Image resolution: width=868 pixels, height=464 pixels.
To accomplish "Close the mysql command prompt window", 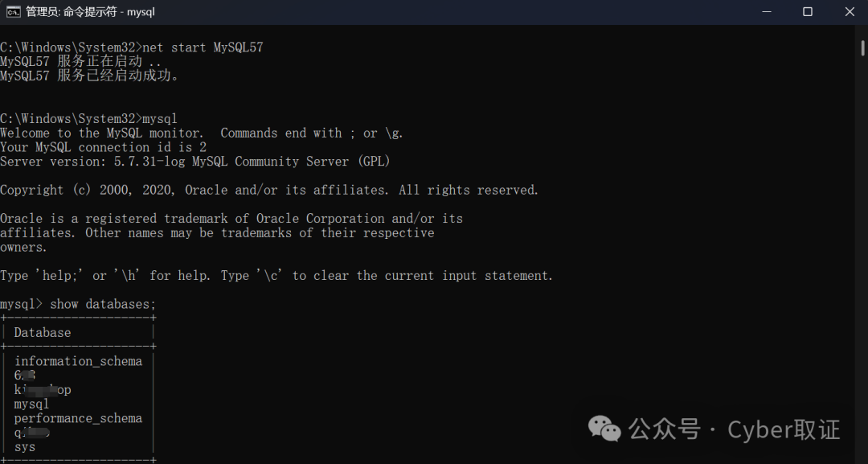I will (x=850, y=12).
